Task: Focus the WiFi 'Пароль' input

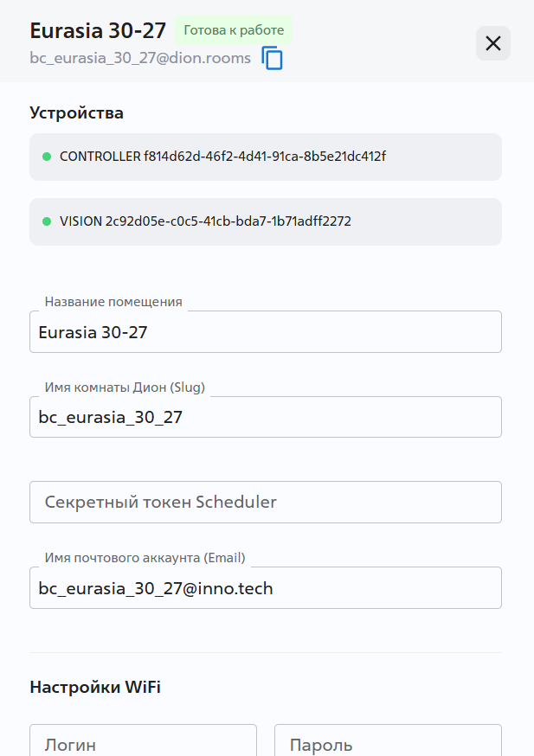Action: point(388,744)
